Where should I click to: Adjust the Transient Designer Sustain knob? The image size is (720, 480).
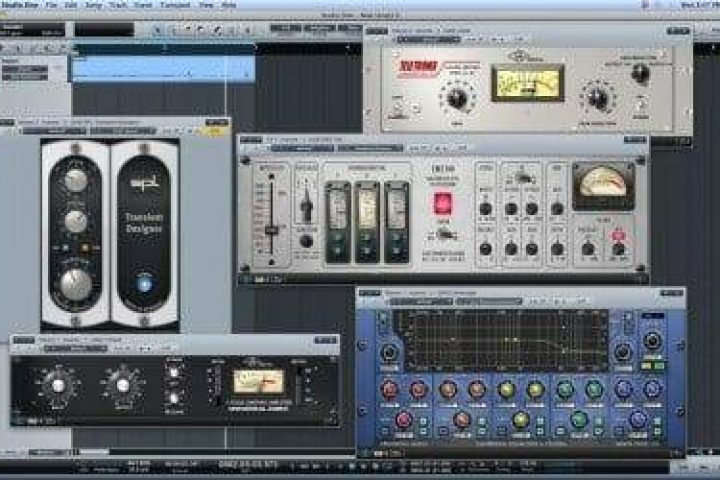tap(75, 221)
